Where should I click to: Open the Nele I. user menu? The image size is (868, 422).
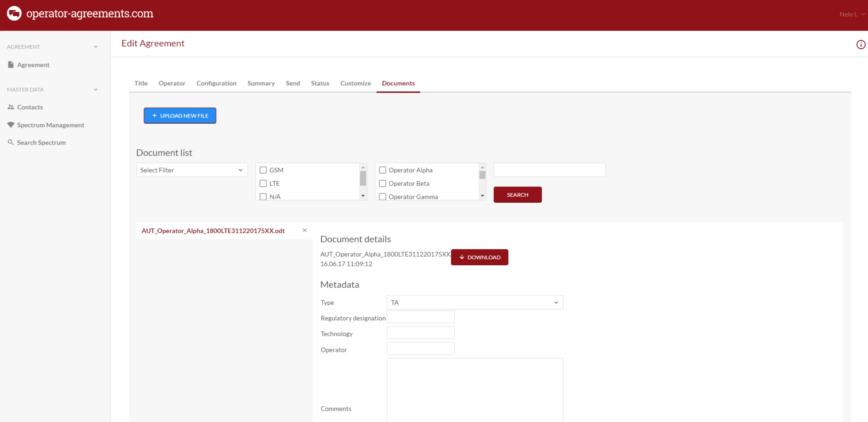click(x=852, y=14)
